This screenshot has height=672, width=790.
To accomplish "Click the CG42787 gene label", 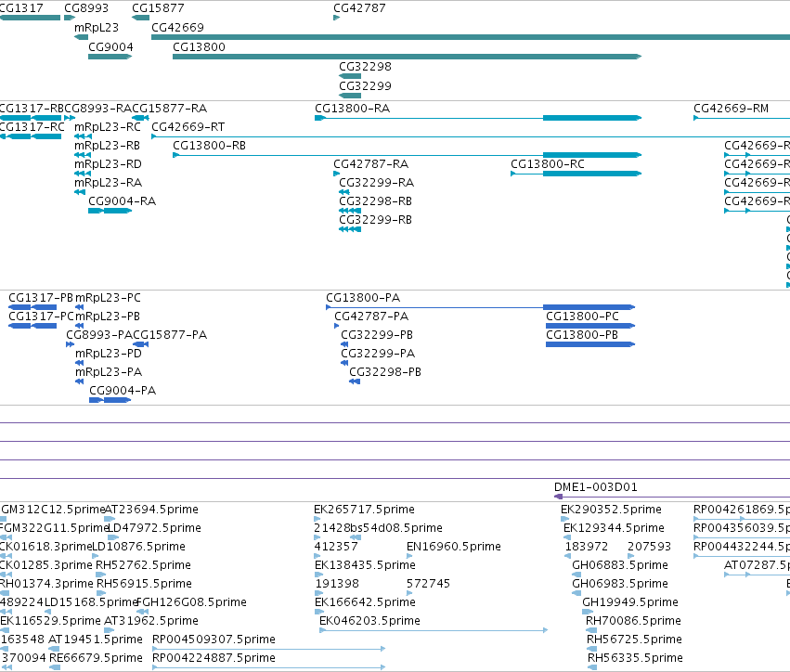I will coord(360,8).
